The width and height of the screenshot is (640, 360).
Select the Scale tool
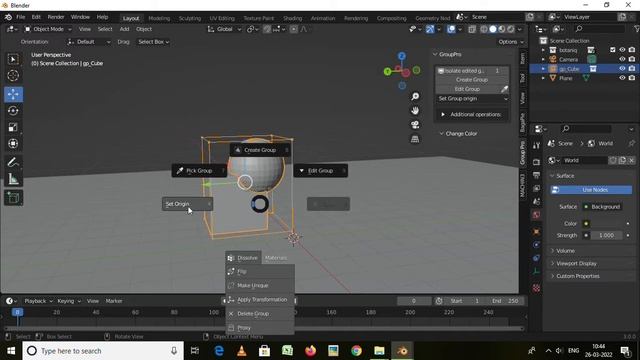tap(13, 127)
